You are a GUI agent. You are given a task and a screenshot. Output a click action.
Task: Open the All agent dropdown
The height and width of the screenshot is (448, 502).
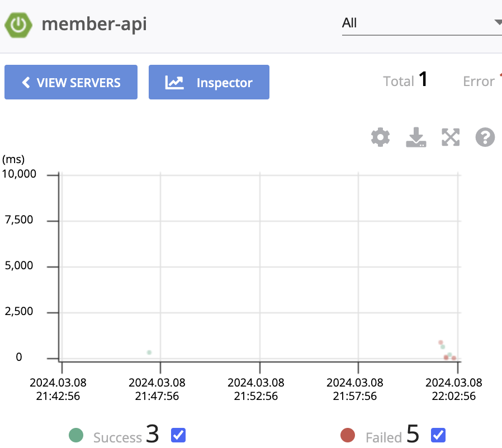coord(422,23)
